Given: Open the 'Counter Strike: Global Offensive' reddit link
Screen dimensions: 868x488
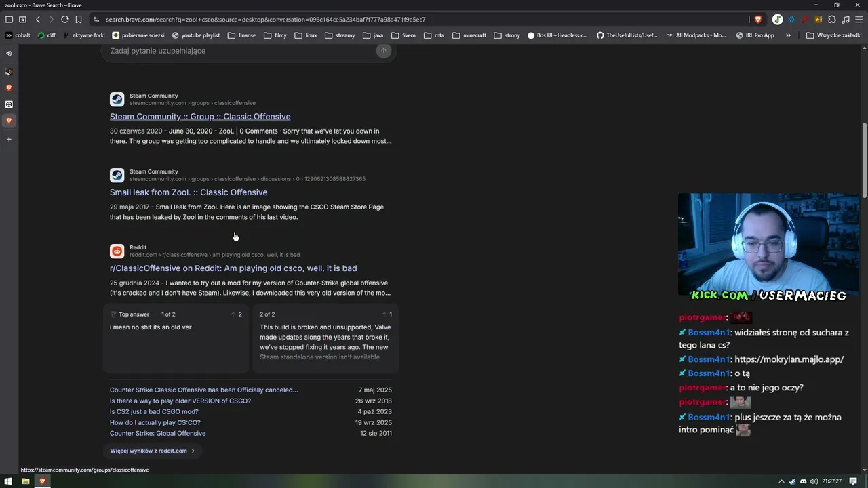Looking at the screenshot, I should [157, 434].
